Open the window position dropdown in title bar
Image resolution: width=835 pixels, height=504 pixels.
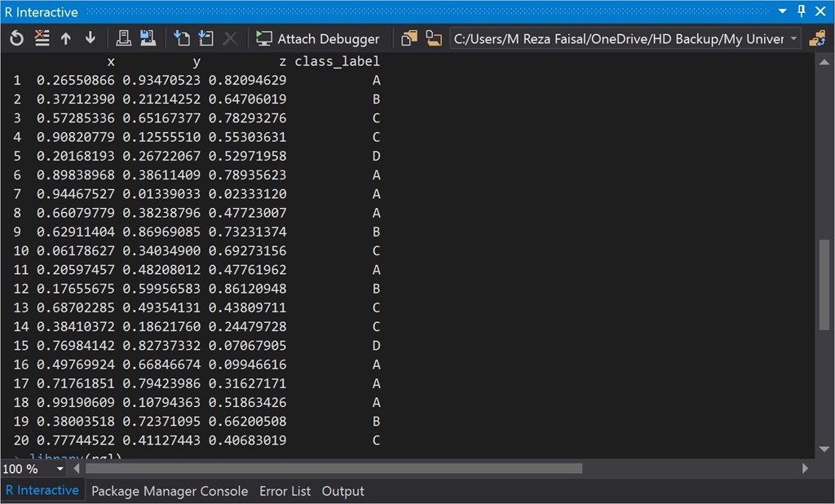(x=782, y=11)
